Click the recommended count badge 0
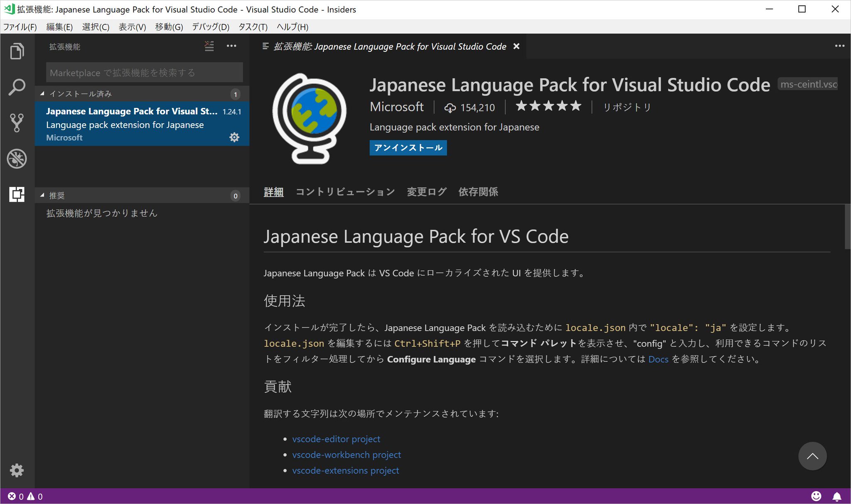851x504 pixels. [235, 196]
